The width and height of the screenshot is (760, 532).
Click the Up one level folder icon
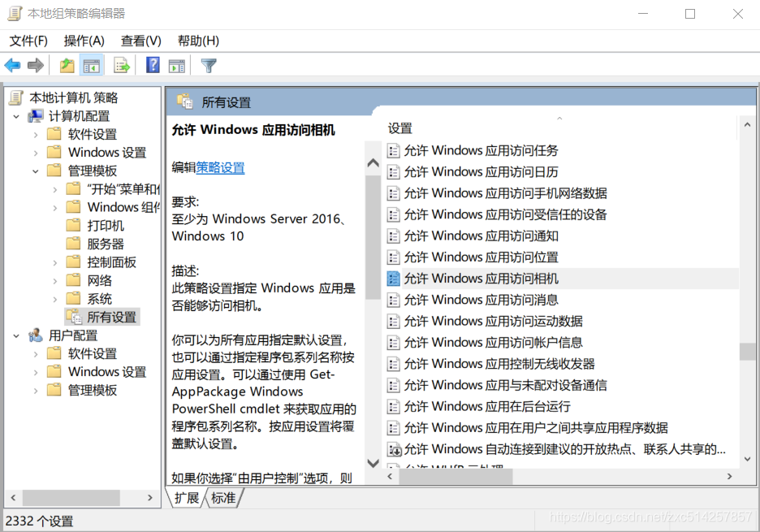pos(67,66)
